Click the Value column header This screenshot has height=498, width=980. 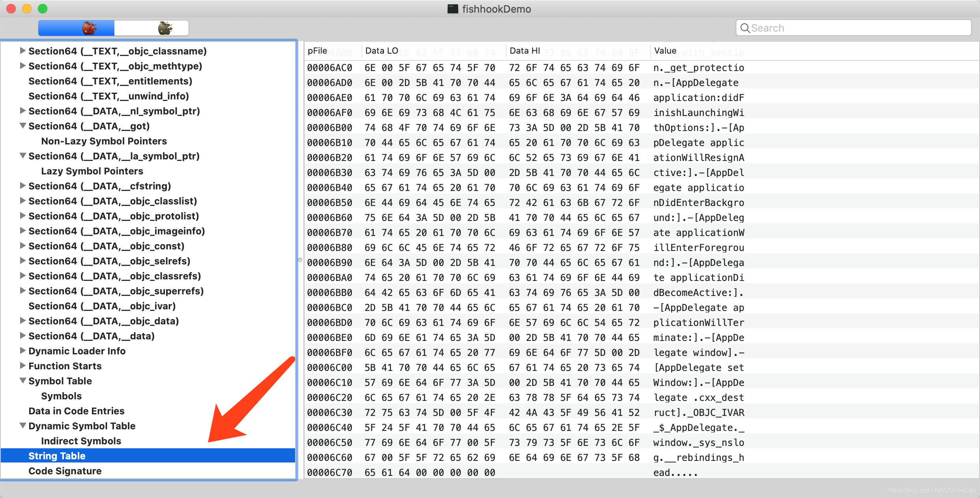pos(665,51)
